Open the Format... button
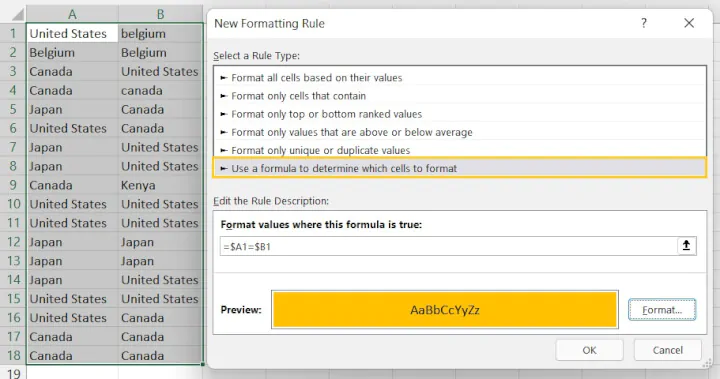The image size is (720, 379). pos(662,310)
